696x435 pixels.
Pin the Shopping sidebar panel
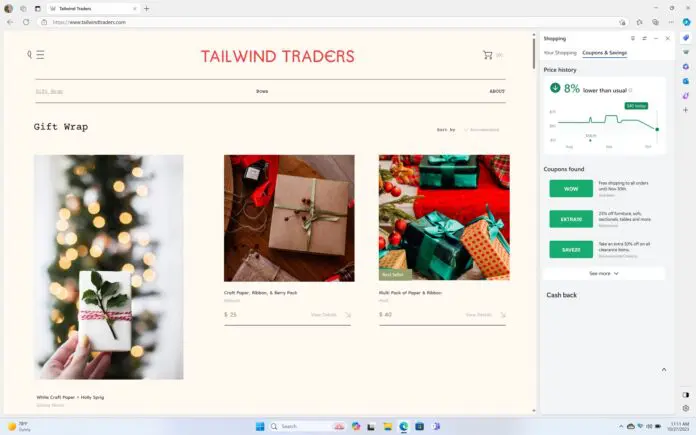pos(633,39)
